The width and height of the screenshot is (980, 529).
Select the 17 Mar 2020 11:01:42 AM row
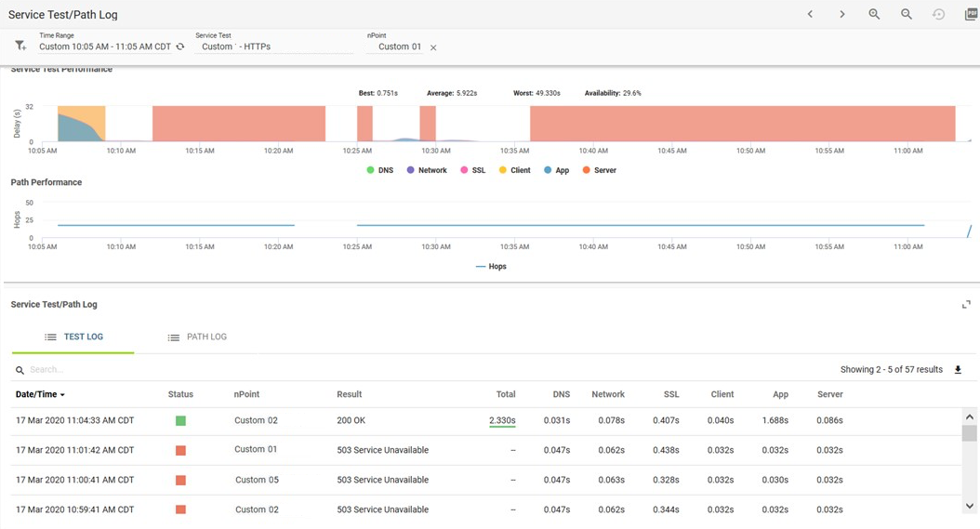coord(485,450)
